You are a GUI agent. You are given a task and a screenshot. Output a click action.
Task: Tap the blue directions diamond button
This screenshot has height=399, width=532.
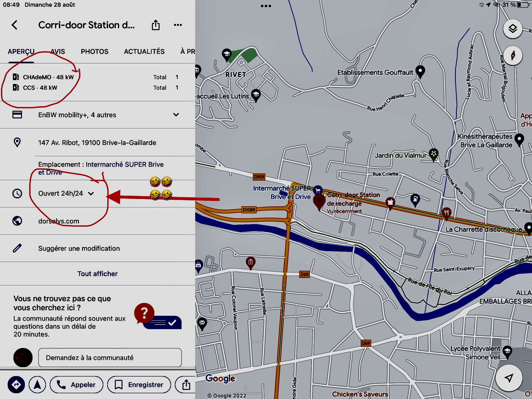[16, 385]
